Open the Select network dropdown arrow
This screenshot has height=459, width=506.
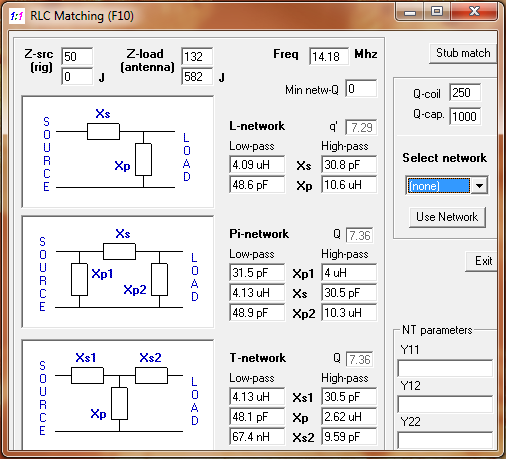[479, 186]
